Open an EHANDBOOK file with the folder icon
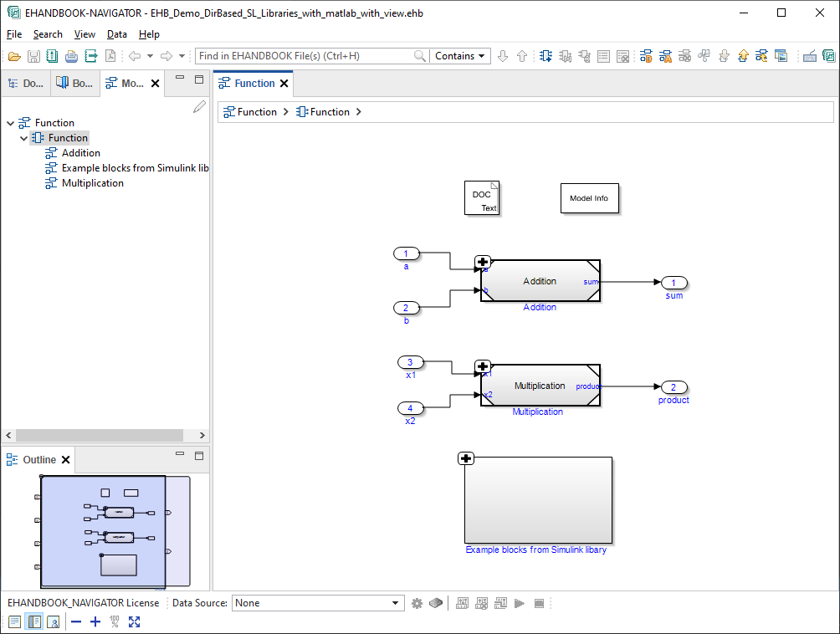 pyautogui.click(x=14, y=55)
